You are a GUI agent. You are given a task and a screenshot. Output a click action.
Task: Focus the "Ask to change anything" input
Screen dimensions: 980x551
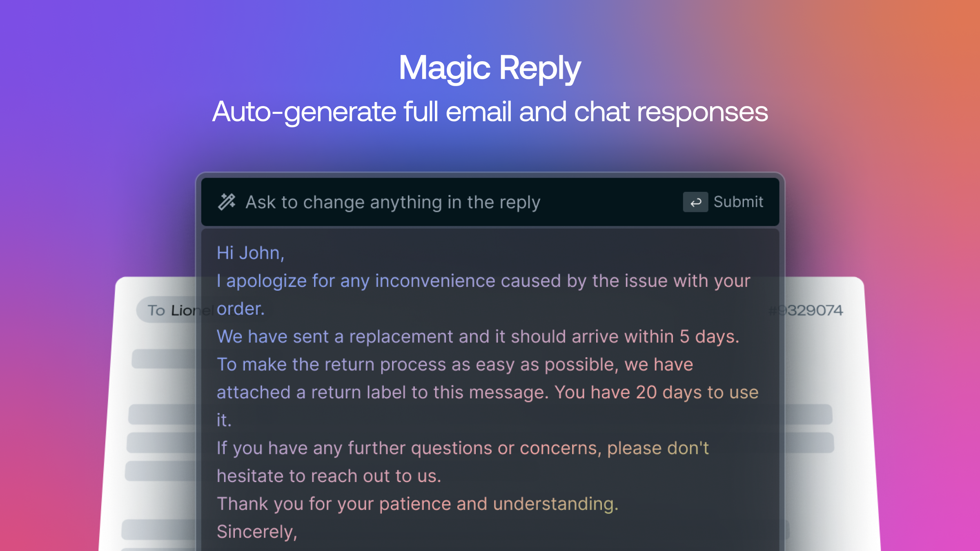[x=392, y=202]
